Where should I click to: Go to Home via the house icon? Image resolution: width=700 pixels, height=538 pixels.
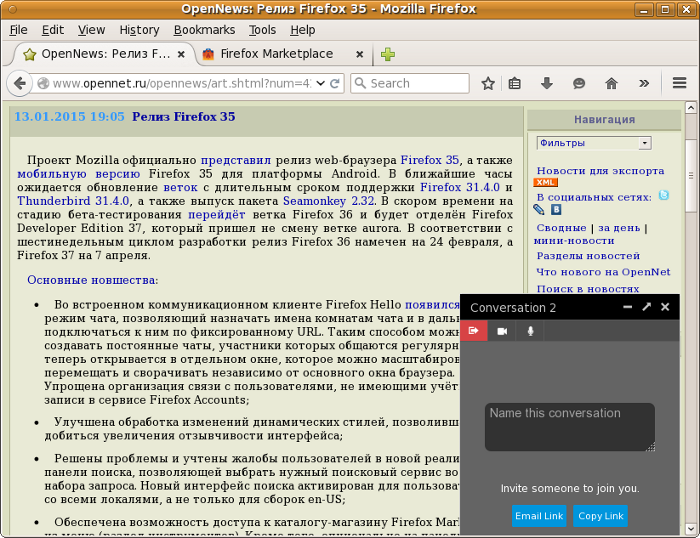(x=611, y=83)
